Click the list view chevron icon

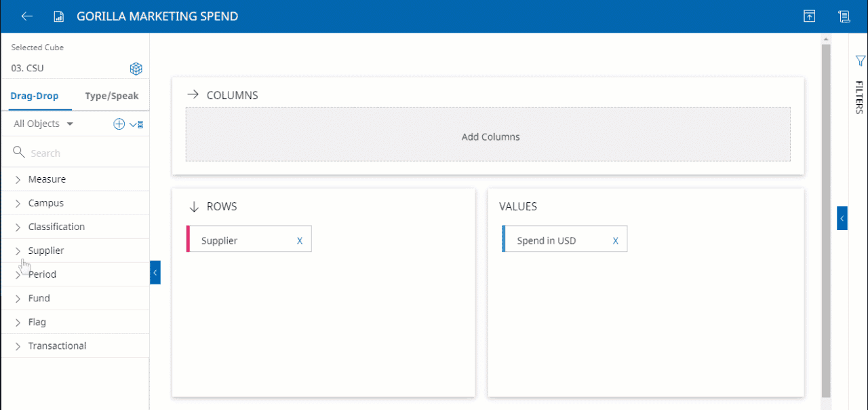click(x=136, y=124)
